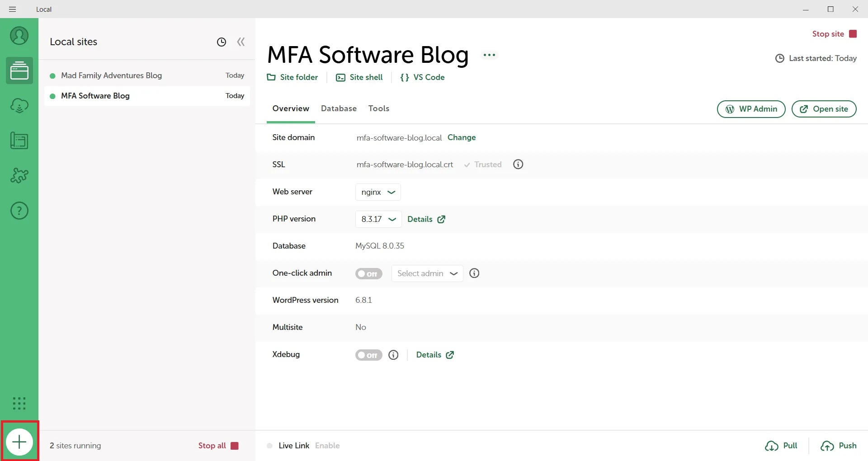Viewport: 868px width, 461px height.
Task: Click the mfa-software-blog.local domain text
Action: coord(399,138)
